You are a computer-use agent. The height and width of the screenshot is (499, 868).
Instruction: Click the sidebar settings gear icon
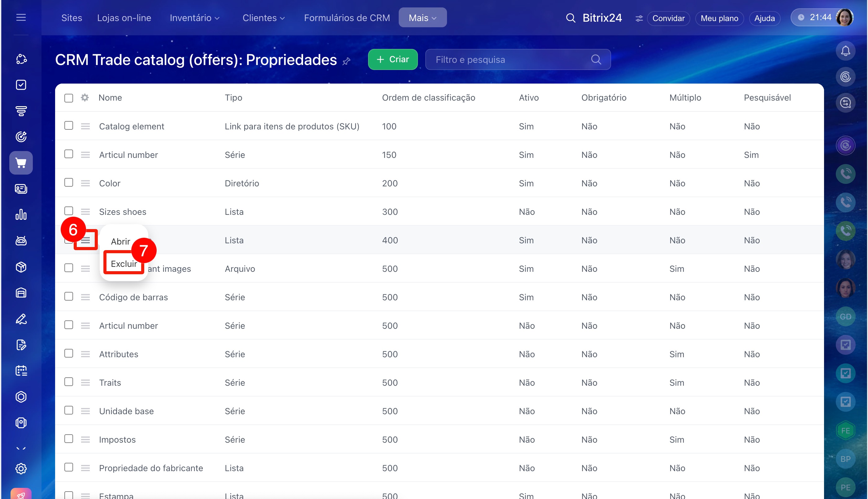[x=21, y=468]
